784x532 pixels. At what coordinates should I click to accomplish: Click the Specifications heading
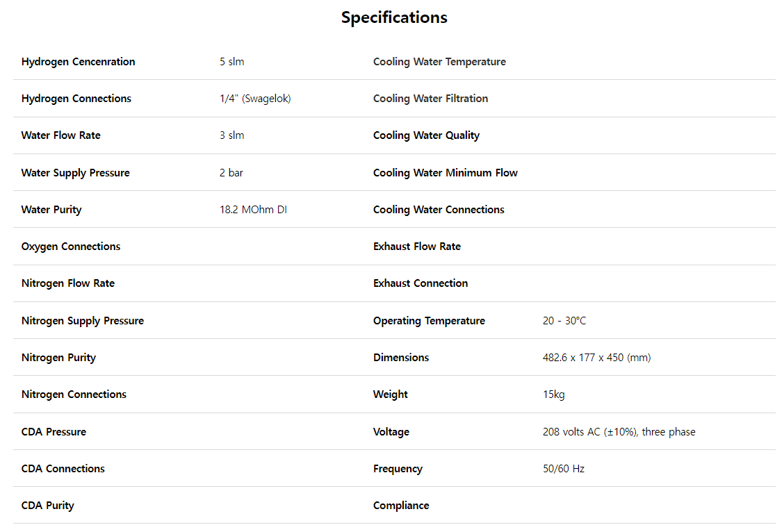[394, 17]
